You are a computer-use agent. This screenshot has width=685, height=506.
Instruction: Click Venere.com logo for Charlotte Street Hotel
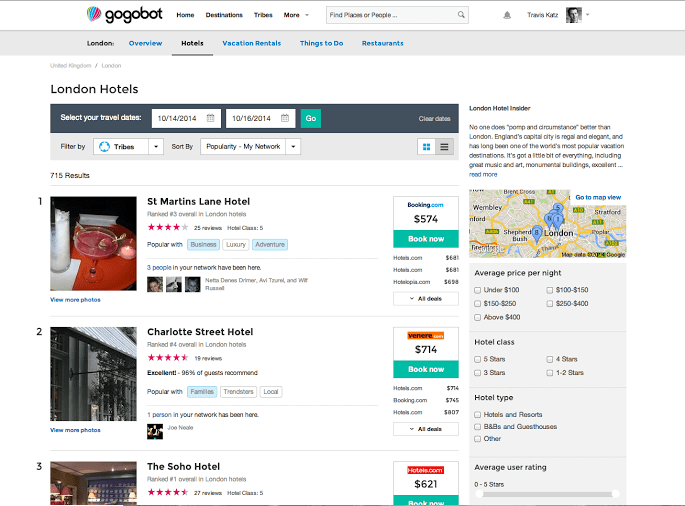426,336
